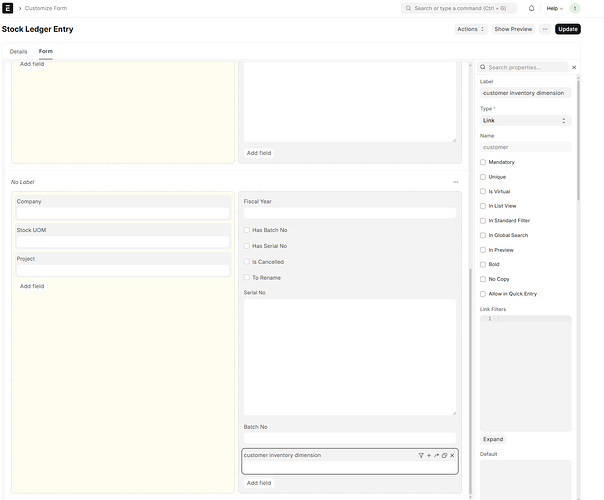Select the Serial No text area

(x=350, y=357)
